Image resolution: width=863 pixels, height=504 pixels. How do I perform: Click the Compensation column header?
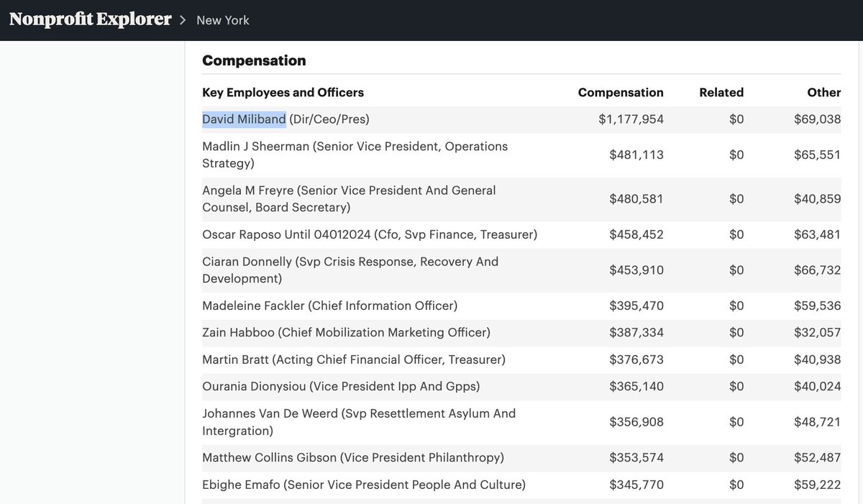(621, 92)
